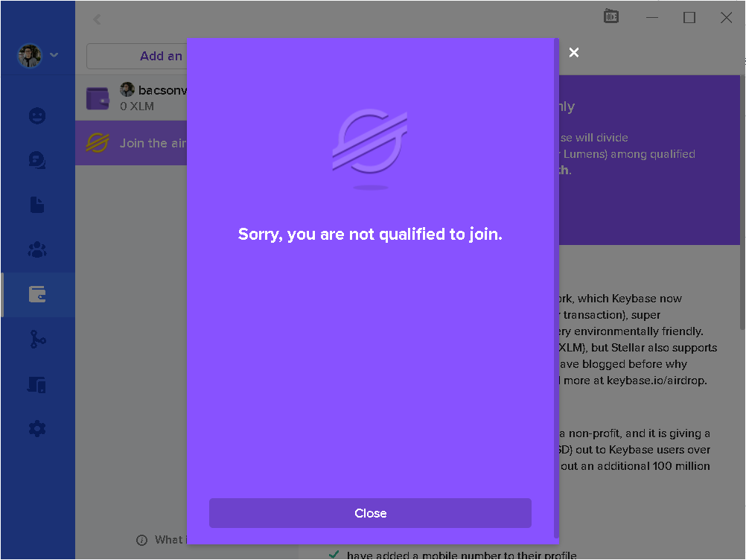Screen dimensions: 746x560
Task: Open the Files section from the sidebar
Action: coord(37,205)
